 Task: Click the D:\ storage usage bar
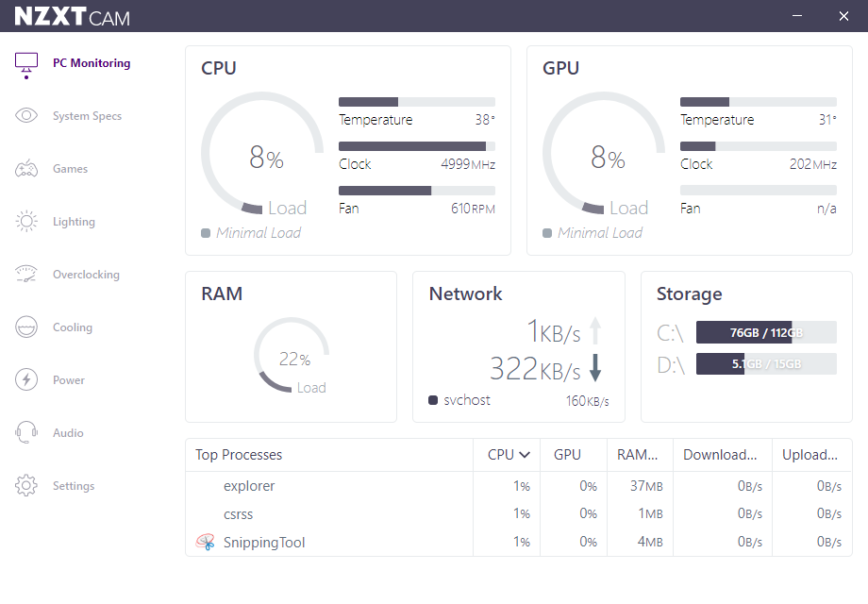(x=766, y=363)
